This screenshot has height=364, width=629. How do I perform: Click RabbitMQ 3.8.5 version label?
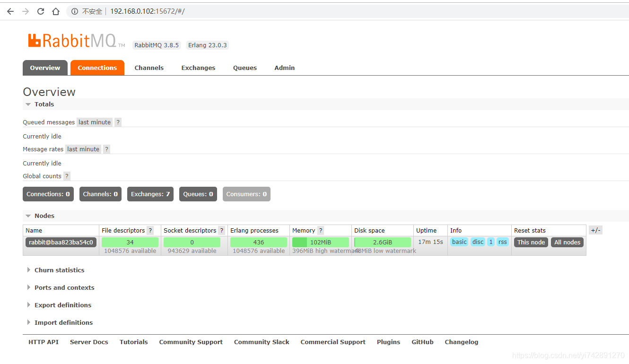pyautogui.click(x=157, y=45)
